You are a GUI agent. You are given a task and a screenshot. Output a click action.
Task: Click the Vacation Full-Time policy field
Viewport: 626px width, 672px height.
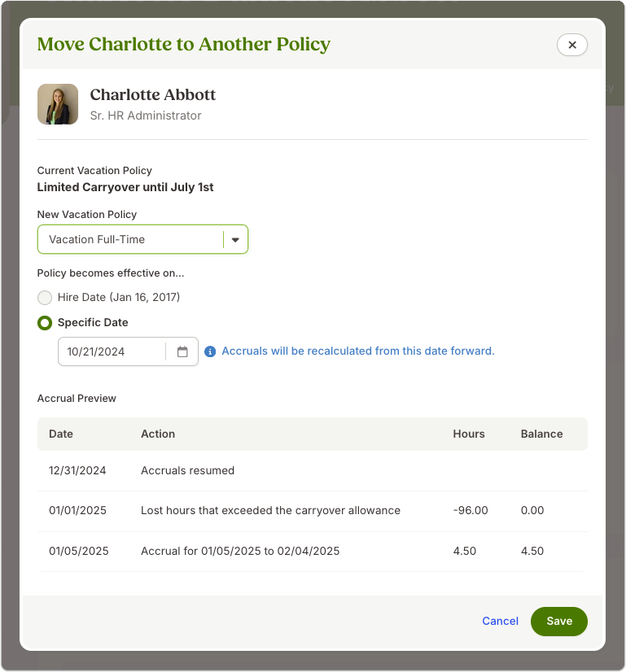point(142,239)
